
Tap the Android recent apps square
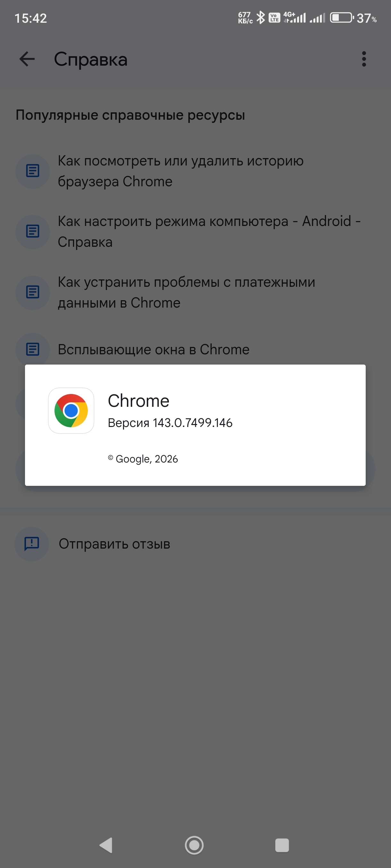[x=282, y=845]
